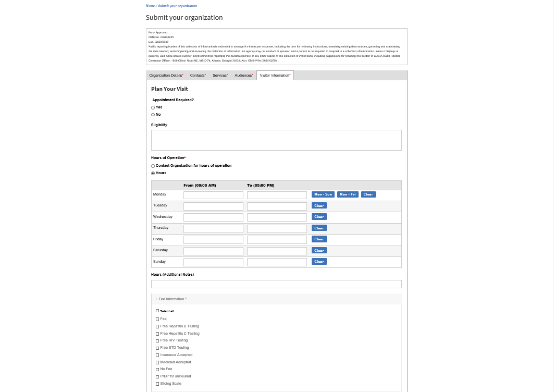Switch to the Contacts tab
The width and height of the screenshot is (554, 392).
click(x=198, y=76)
